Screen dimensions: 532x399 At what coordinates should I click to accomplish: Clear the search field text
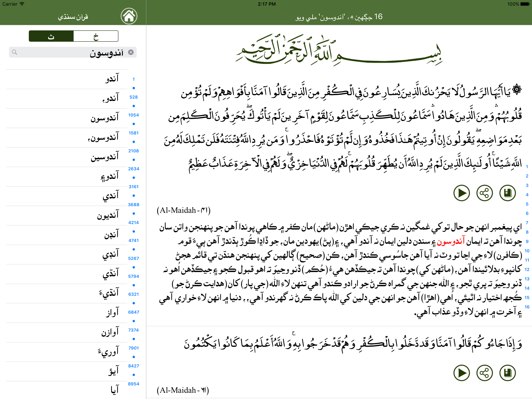coord(131,52)
